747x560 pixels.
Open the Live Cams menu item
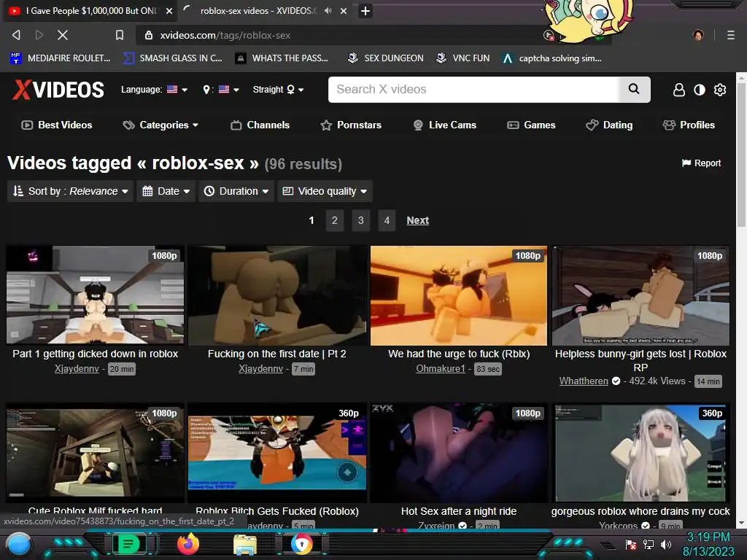pos(444,125)
